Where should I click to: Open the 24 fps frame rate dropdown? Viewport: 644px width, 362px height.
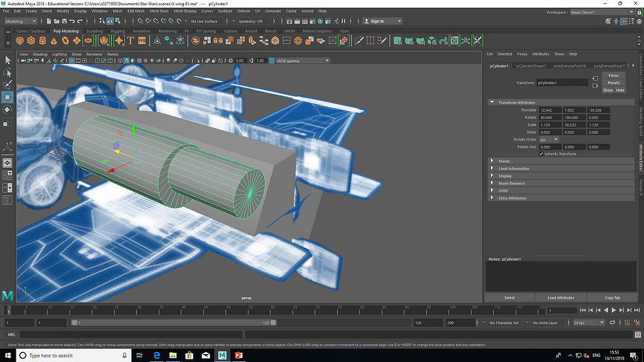coord(589,323)
